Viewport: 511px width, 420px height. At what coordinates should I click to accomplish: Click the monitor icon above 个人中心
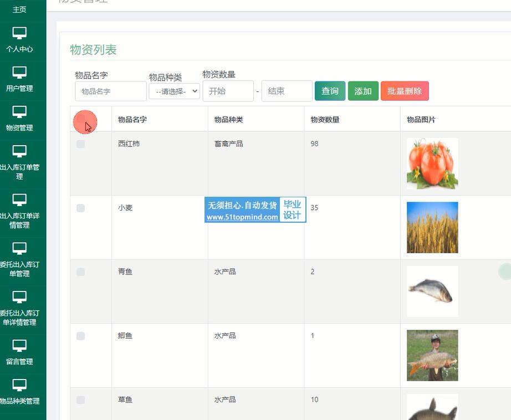(x=19, y=33)
